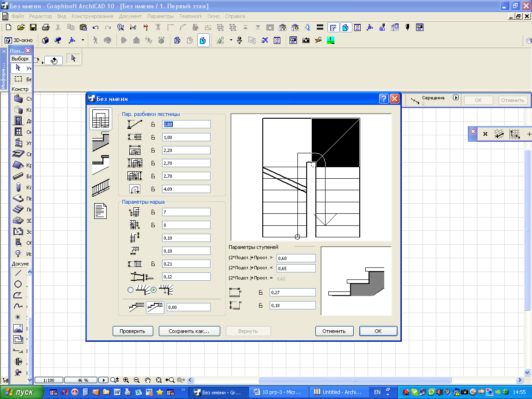The width and height of the screenshot is (532, 399).
Task: Toggle lock next to 4,09 field
Action: tap(153, 189)
